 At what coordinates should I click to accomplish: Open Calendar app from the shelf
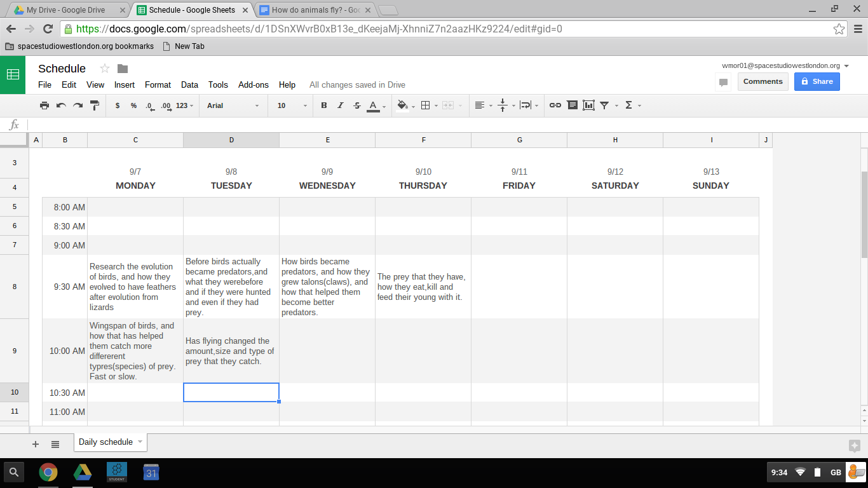point(151,472)
